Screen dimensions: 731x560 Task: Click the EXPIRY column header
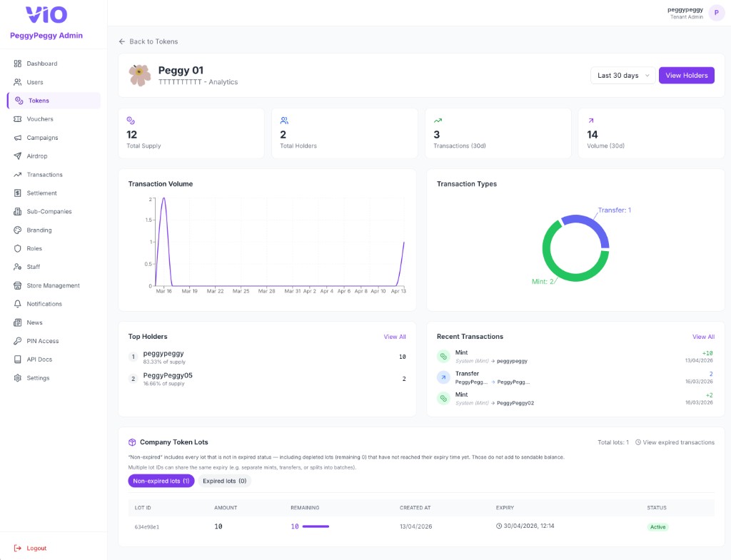505,508
